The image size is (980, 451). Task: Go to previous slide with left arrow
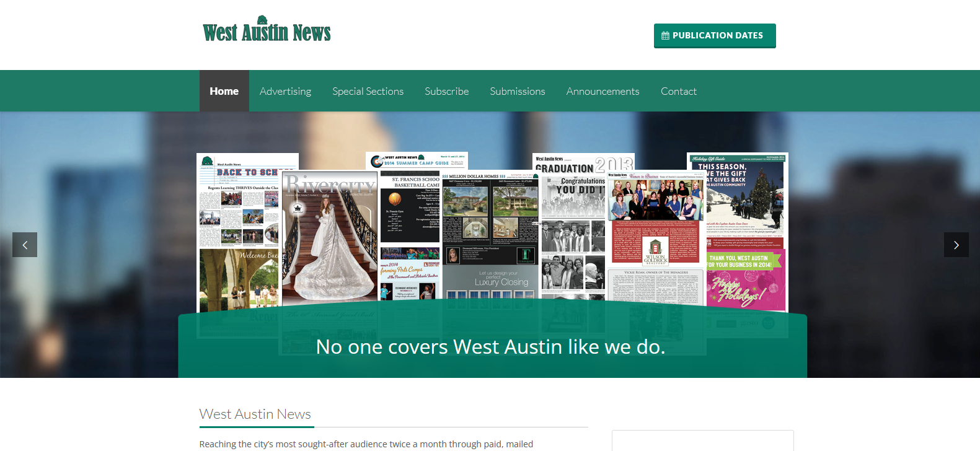(25, 245)
